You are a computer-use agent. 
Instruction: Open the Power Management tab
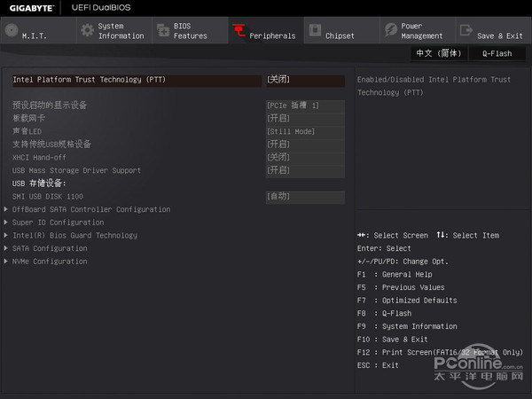pyautogui.click(x=418, y=30)
